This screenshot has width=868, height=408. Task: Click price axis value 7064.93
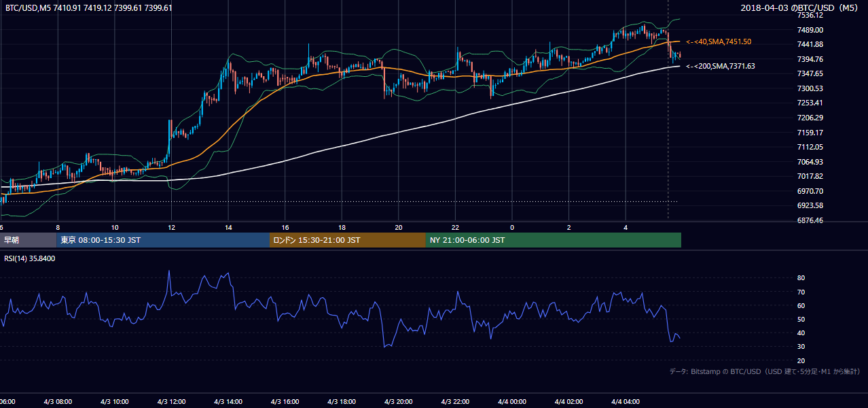click(810, 162)
